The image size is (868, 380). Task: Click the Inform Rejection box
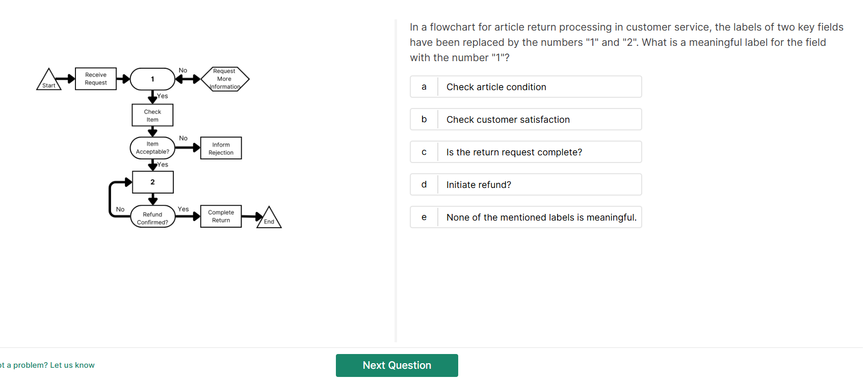[x=221, y=148]
